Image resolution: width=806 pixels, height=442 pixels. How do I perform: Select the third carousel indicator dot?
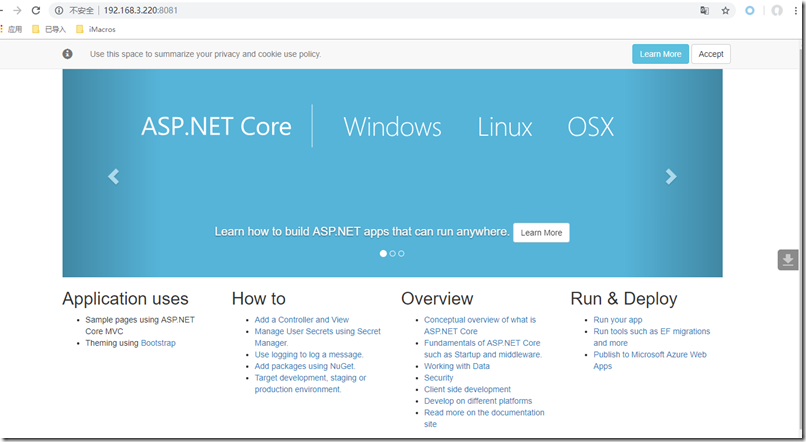[x=401, y=253]
